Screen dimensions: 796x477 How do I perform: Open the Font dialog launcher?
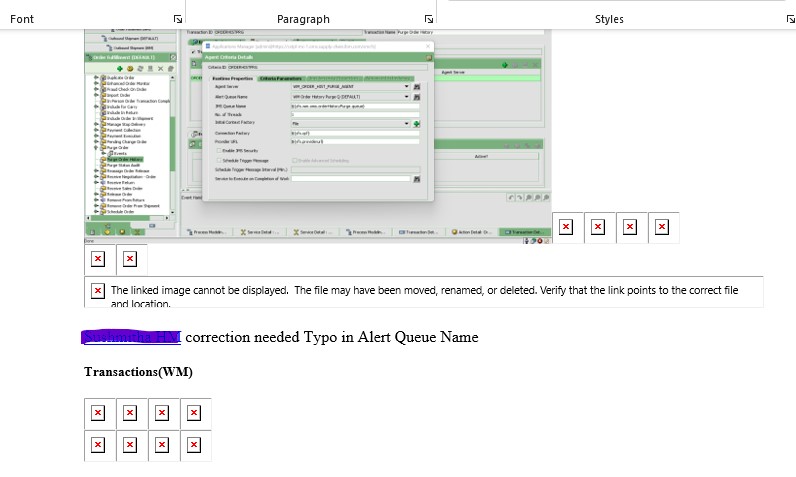coord(178,19)
